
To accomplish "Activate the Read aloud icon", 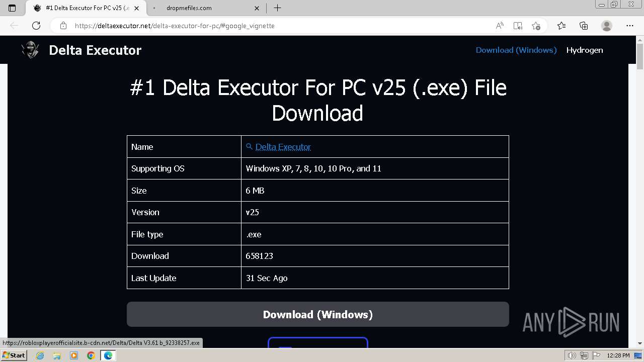I will tap(500, 26).
